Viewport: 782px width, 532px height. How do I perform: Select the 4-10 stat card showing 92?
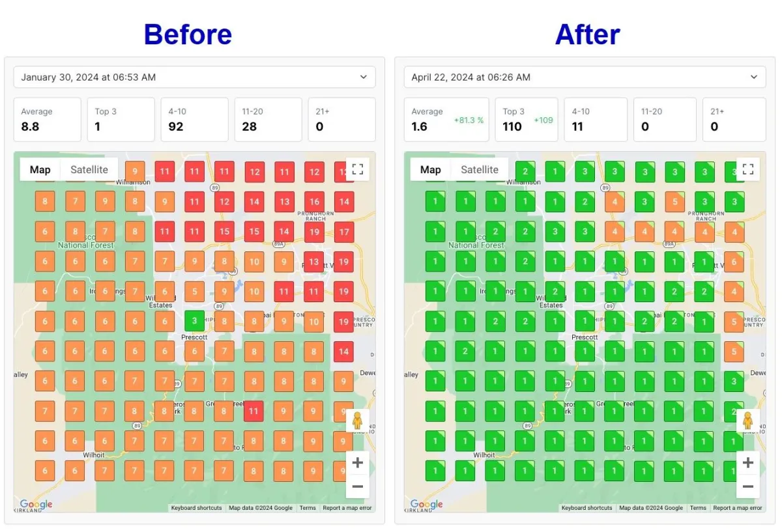[x=195, y=120]
